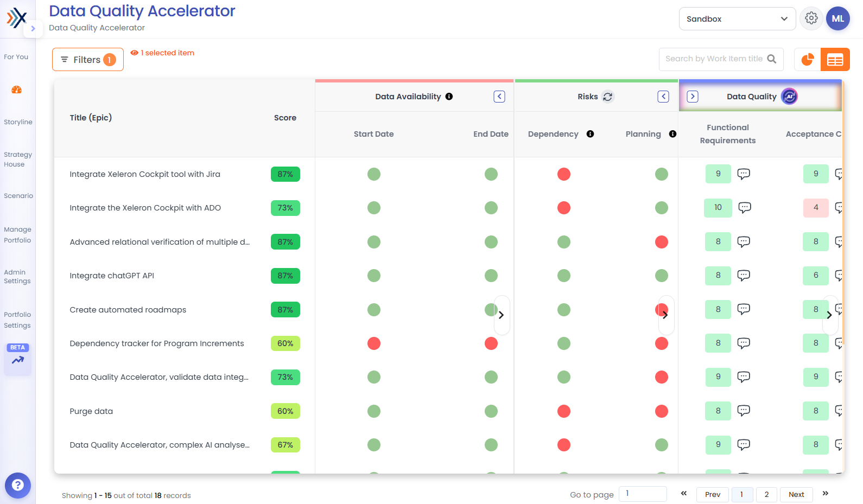Focus the Search by Work Item title field

721,59
